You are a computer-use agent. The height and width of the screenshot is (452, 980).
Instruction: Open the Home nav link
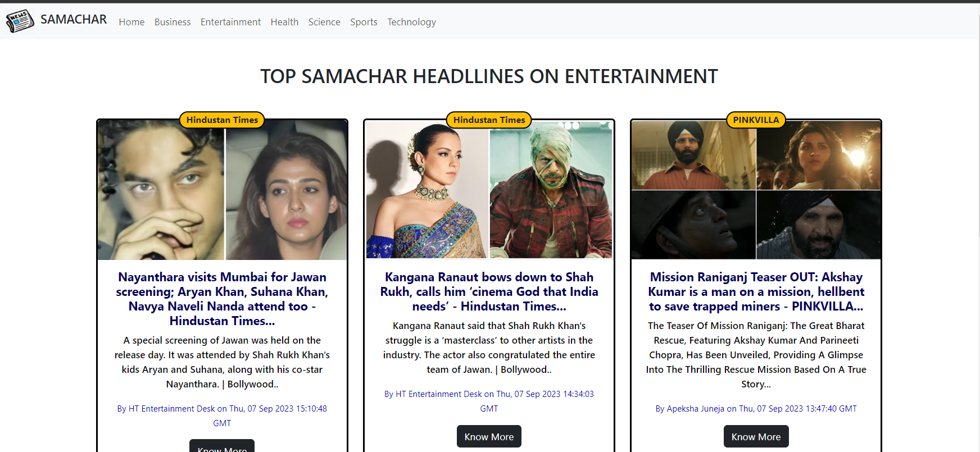coord(131,22)
